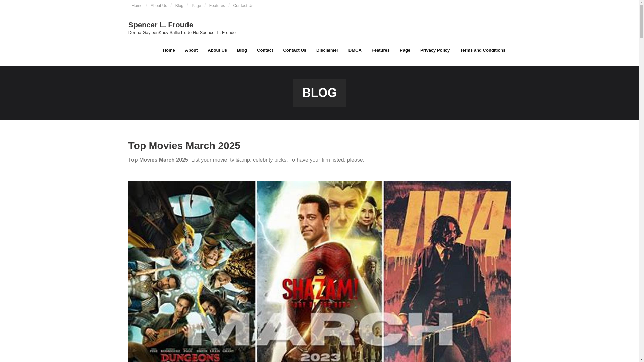Click the March 2023 movies poster image
Viewport: 644px width, 362px height.
[x=319, y=271]
